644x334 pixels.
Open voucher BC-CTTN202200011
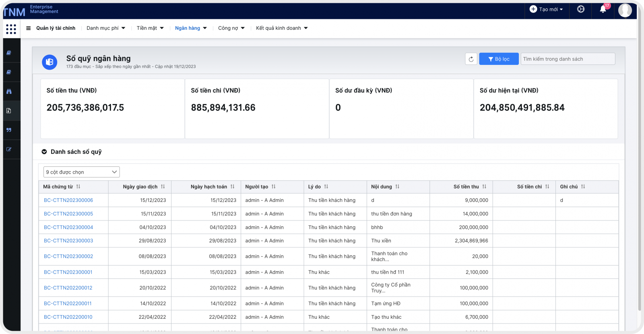(x=68, y=303)
